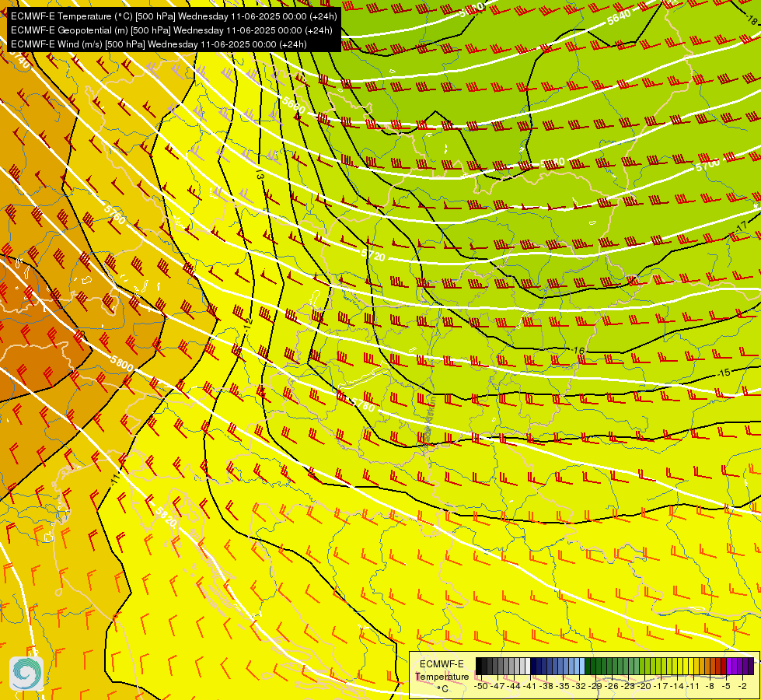The image size is (761, 700).
Task: Click the swirl logo icon in the corner
Action: pyautogui.click(x=26, y=674)
